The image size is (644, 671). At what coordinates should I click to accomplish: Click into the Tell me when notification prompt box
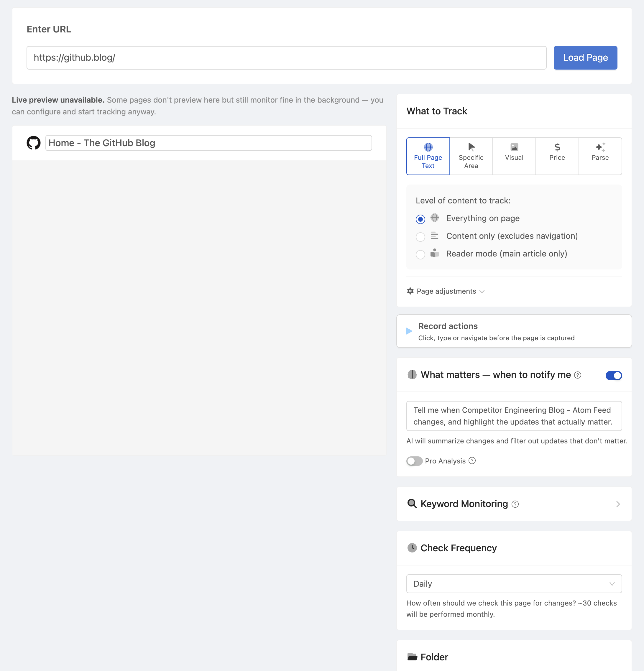coord(514,416)
